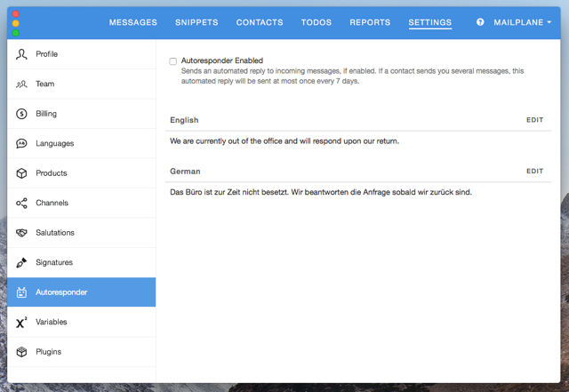Click the Variables x-squared icon
The image size is (569, 392).
coord(21,323)
